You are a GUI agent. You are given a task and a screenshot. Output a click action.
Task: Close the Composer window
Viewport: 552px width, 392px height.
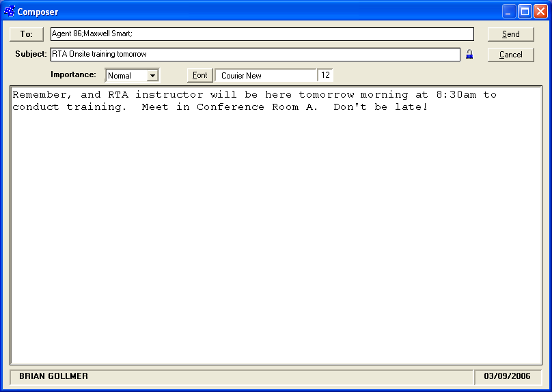540,12
